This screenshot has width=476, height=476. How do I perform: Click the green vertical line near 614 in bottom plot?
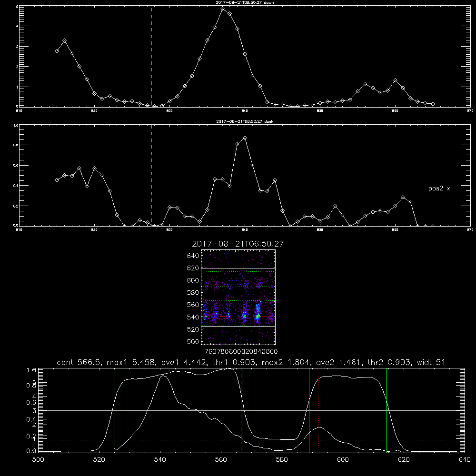[x=386, y=410]
